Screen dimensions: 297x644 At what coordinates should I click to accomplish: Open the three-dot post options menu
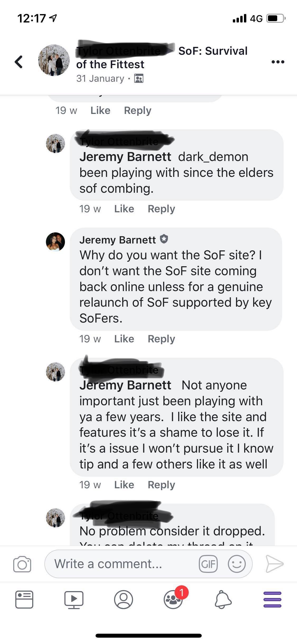pos(278,62)
